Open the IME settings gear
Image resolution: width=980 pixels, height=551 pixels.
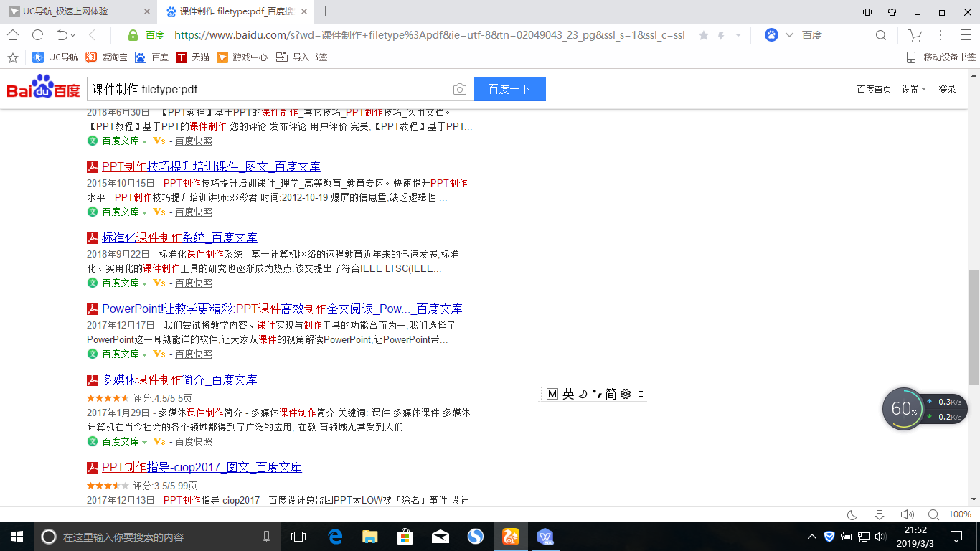point(626,394)
